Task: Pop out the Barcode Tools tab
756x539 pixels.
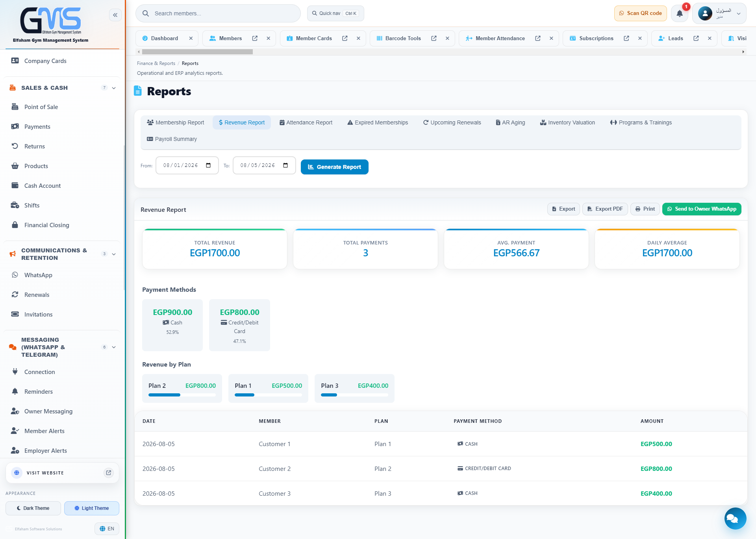Action: 434,38
